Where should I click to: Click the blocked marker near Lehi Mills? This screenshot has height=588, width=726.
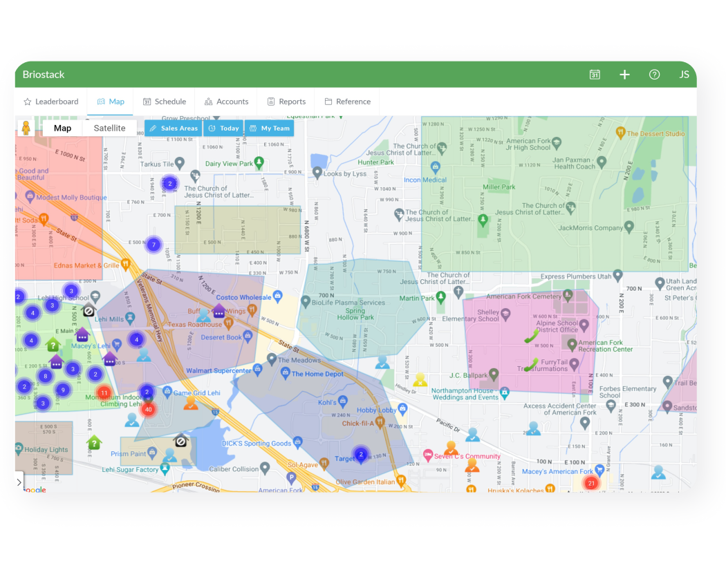89,311
